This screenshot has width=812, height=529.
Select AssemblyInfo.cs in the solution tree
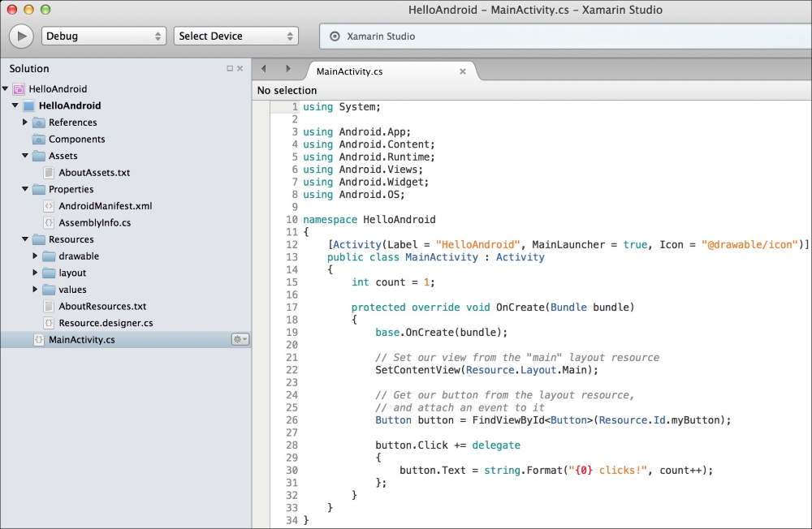(x=95, y=222)
